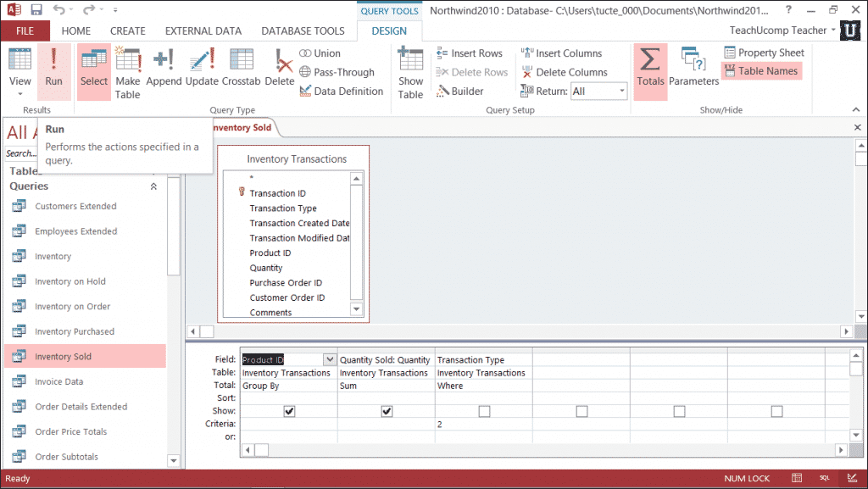Open the Parameters dialog

point(693,68)
